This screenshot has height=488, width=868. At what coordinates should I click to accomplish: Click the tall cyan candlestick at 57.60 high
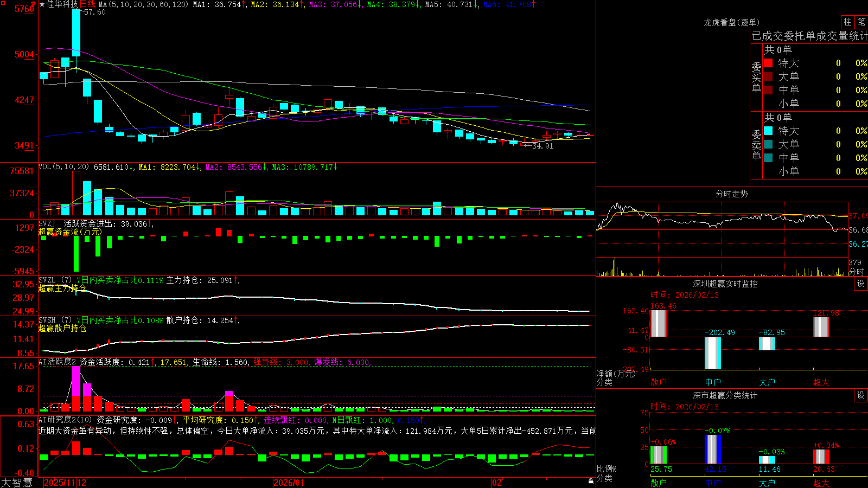click(x=76, y=33)
